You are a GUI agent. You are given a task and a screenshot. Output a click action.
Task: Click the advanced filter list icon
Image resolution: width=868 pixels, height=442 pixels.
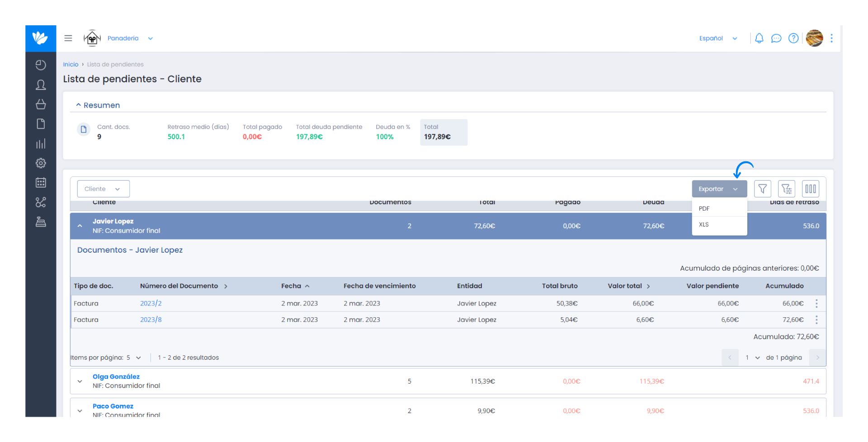click(787, 189)
